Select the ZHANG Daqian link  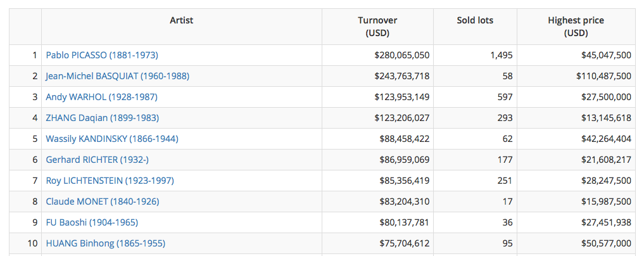coord(102,118)
